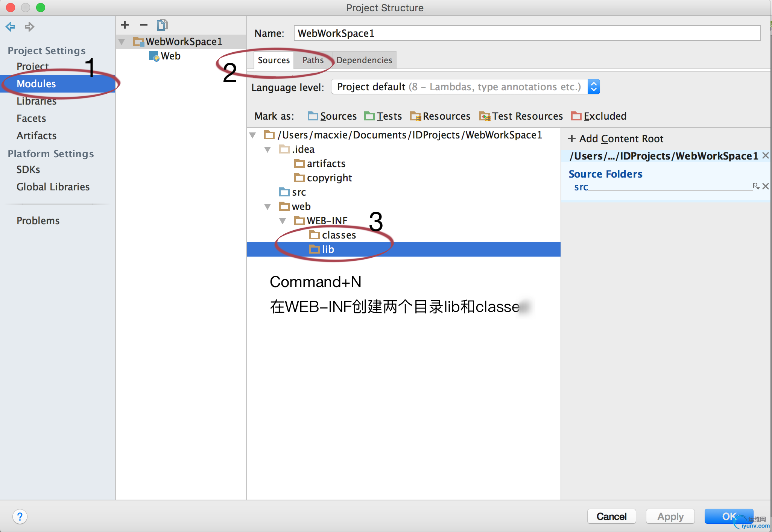Mark folder as Excluded
The width and height of the screenshot is (772, 532).
[x=599, y=116]
